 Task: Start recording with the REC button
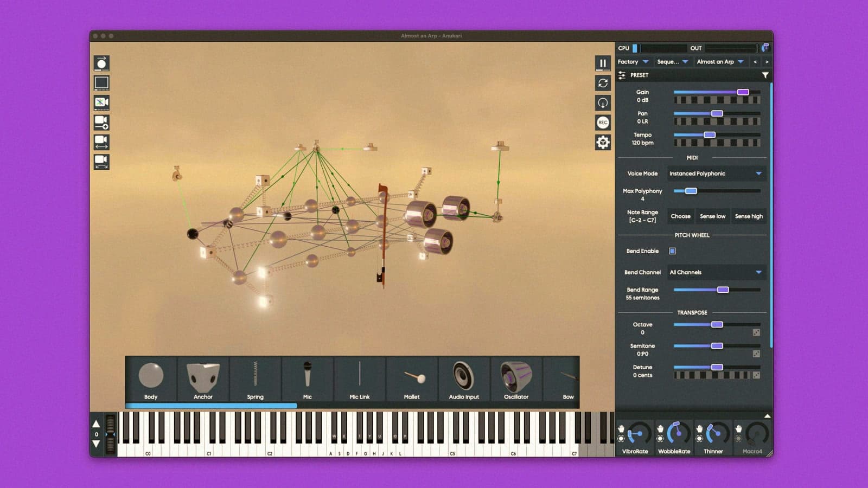click(603, 123)
